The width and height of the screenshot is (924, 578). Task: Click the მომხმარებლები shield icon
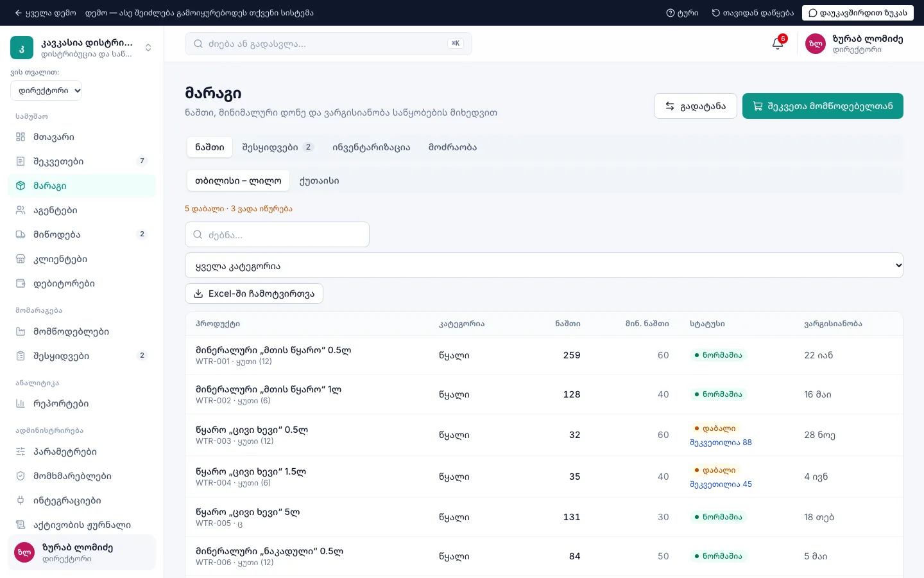point(21,476)
